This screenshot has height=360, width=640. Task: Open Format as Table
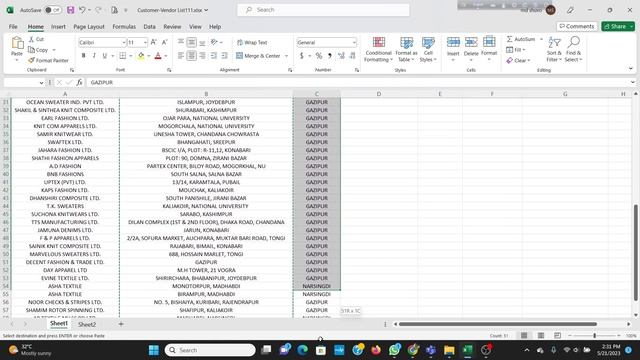pos(406,49)
